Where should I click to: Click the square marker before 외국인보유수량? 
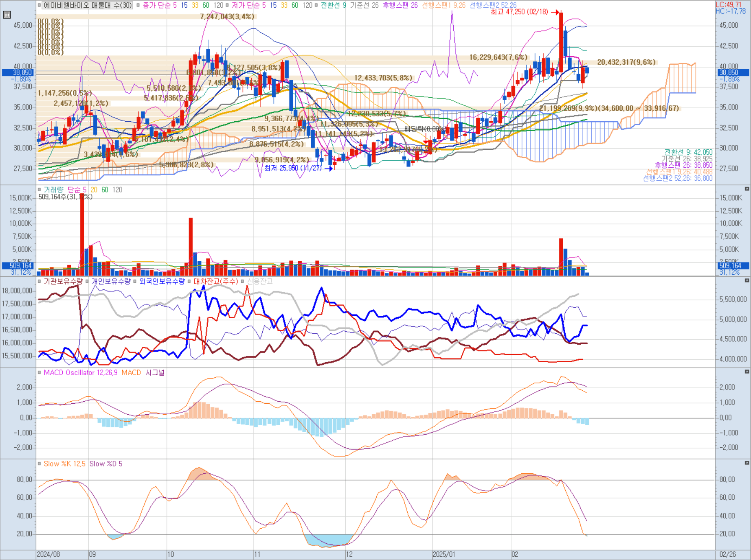[135, 281]
